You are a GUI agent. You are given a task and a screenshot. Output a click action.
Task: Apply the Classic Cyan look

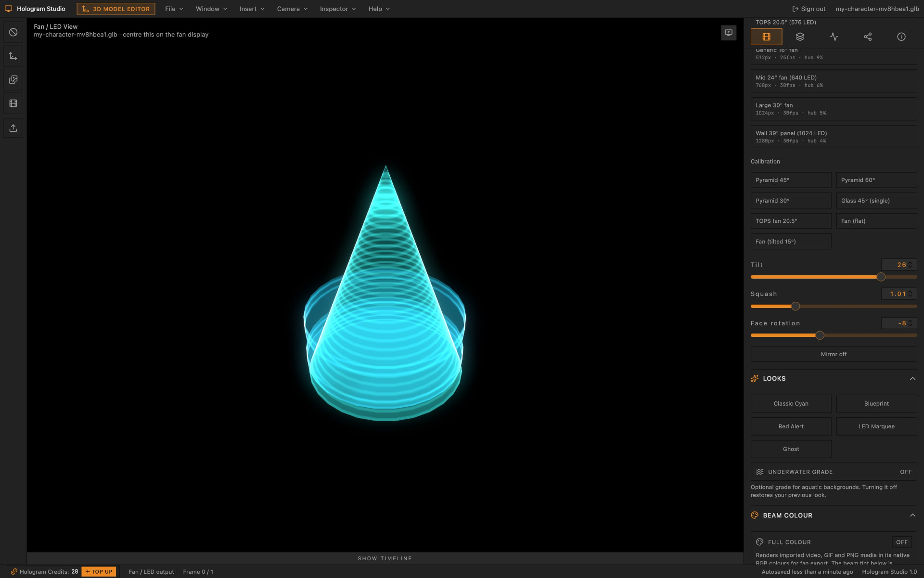click(x=791, y=404)
